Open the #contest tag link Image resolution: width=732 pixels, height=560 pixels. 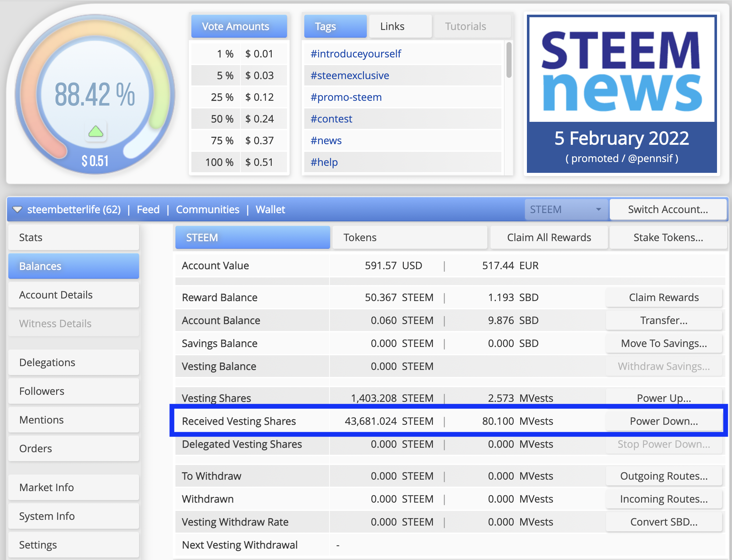(x=331, y=119)
